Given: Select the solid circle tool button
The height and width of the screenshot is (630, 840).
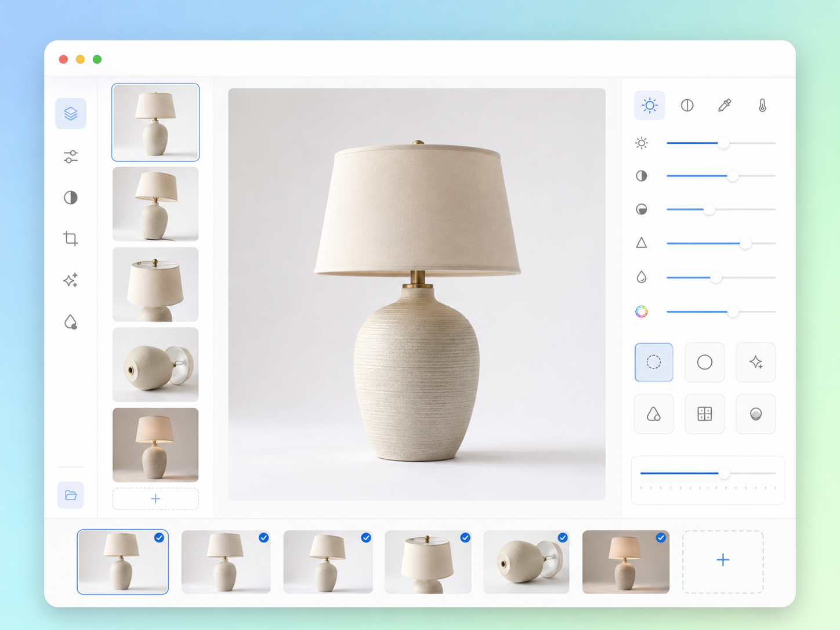Looking at the screenshot, I should click(x=705, y=362).
